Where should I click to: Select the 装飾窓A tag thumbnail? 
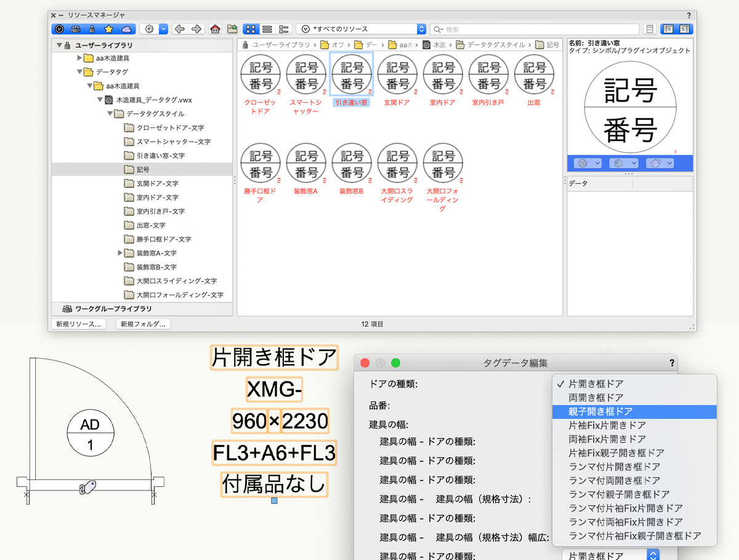point(306,164)
